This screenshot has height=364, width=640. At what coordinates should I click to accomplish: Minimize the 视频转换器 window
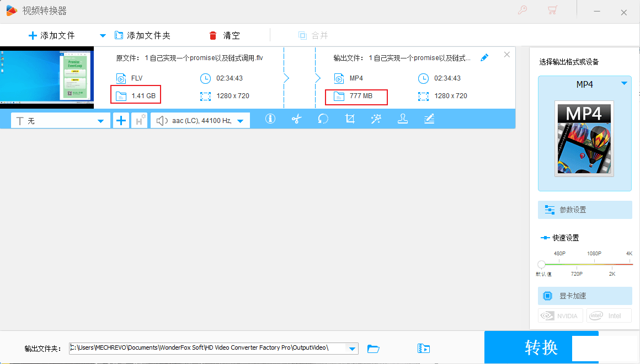coord(597,12)
